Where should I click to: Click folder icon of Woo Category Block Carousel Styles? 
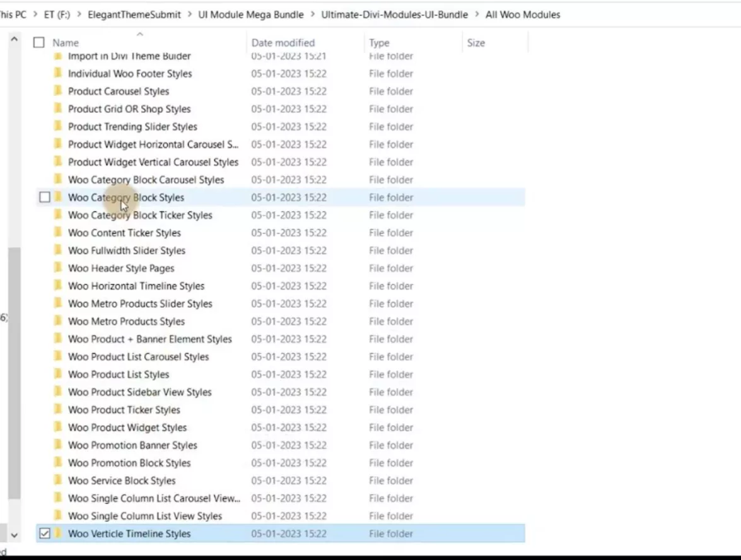(58, 180)
